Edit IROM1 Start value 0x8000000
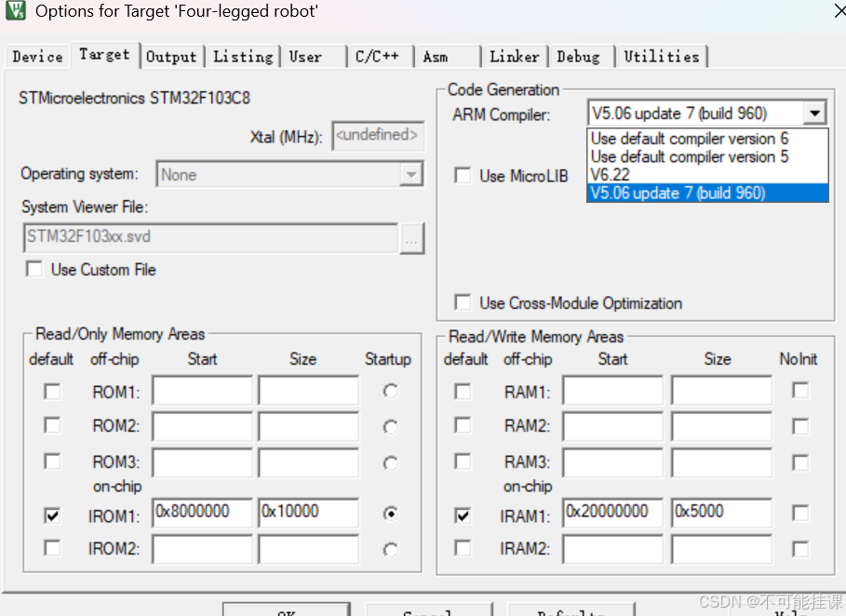This screenshot has height=616, width=846. [202, 513]
